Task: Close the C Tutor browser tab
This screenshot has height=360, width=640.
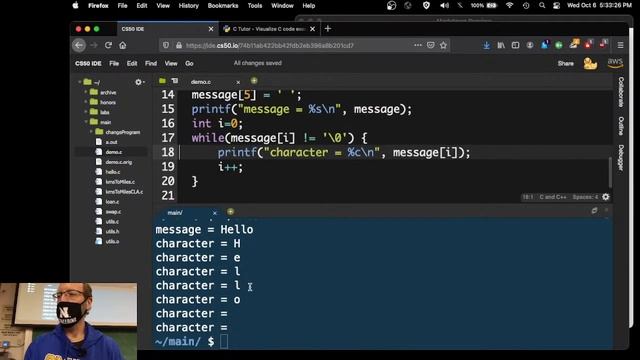Action: (312, 29)
